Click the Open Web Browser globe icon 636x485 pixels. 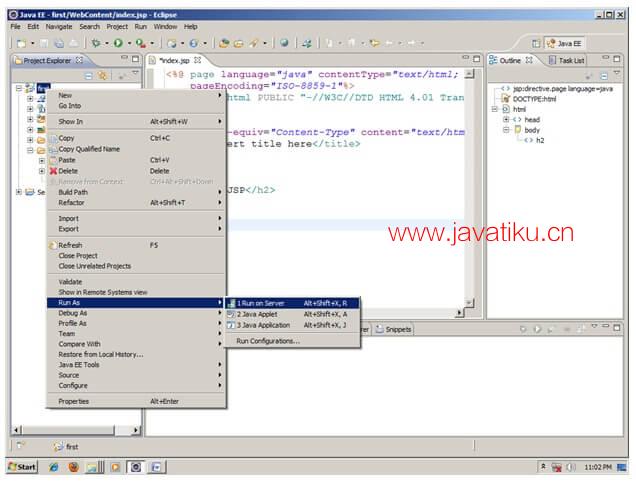pyautogui.click(x=284, y=43)
